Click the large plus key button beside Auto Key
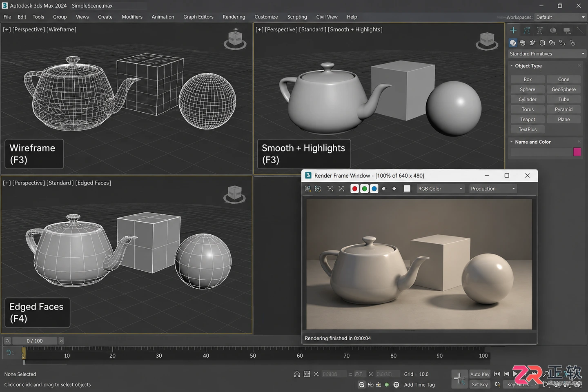 [459, 379]
